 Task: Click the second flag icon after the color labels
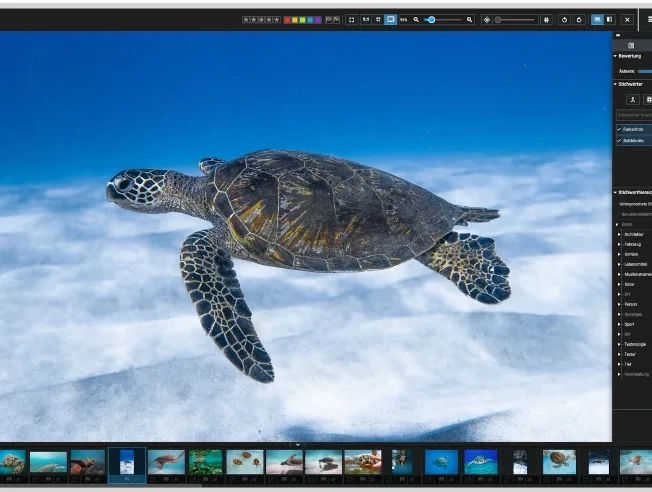[336, 20]
